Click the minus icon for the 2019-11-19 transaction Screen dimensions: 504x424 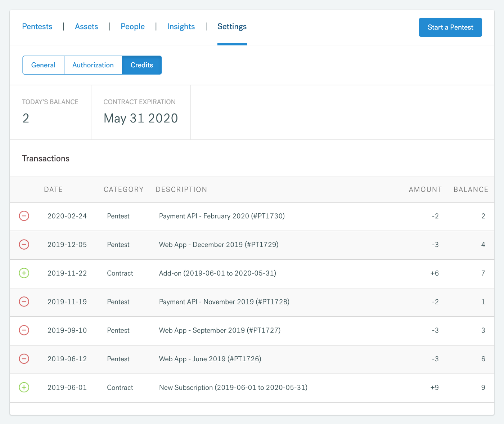point(24,302)
